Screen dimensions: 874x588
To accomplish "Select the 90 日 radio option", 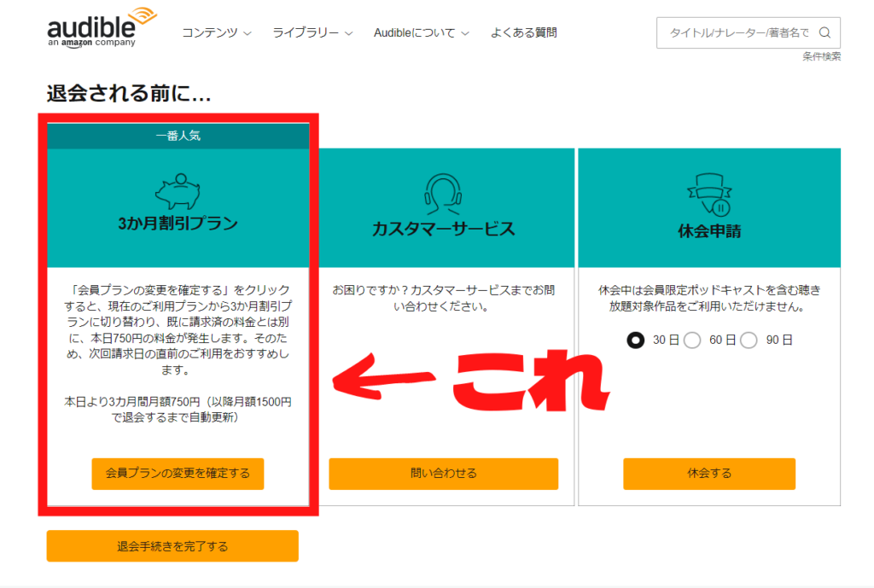I will [x=749, y=340].
